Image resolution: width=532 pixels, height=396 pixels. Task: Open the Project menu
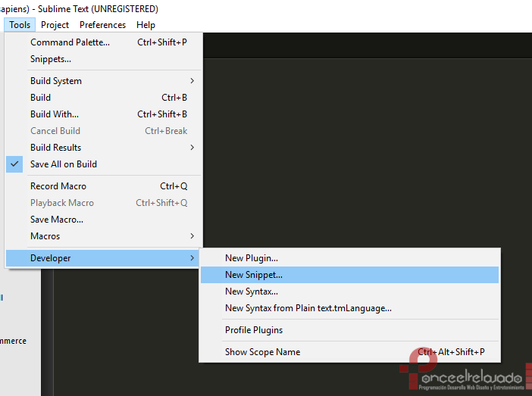(x=55, y=25)
